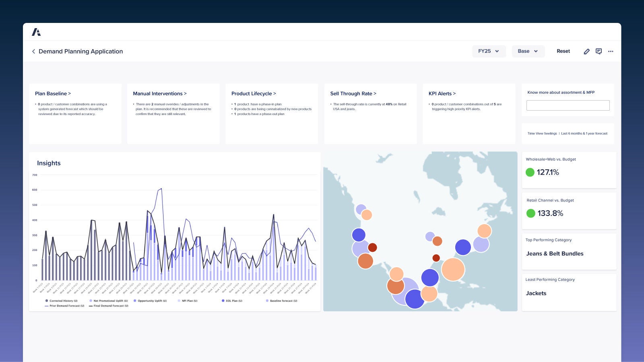
Task: Go back using the arrow beside Demand Planning Application
Action: (33, 51)
